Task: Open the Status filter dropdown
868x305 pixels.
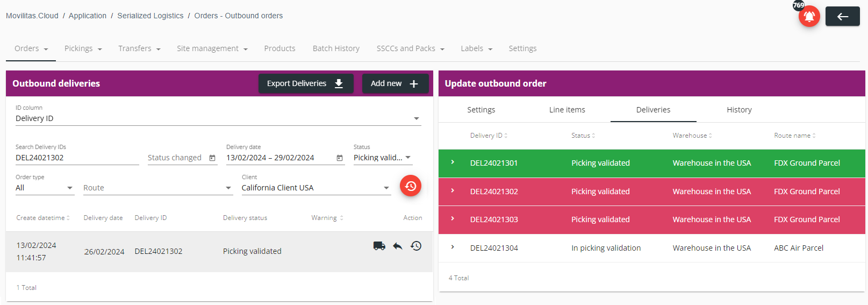Action: [382, 158]
